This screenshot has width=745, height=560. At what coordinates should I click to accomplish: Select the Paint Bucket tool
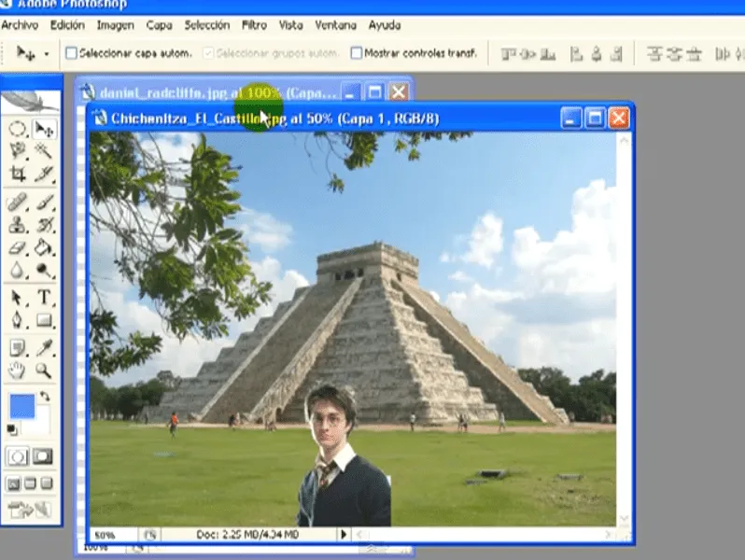click(x=44, y=248)
